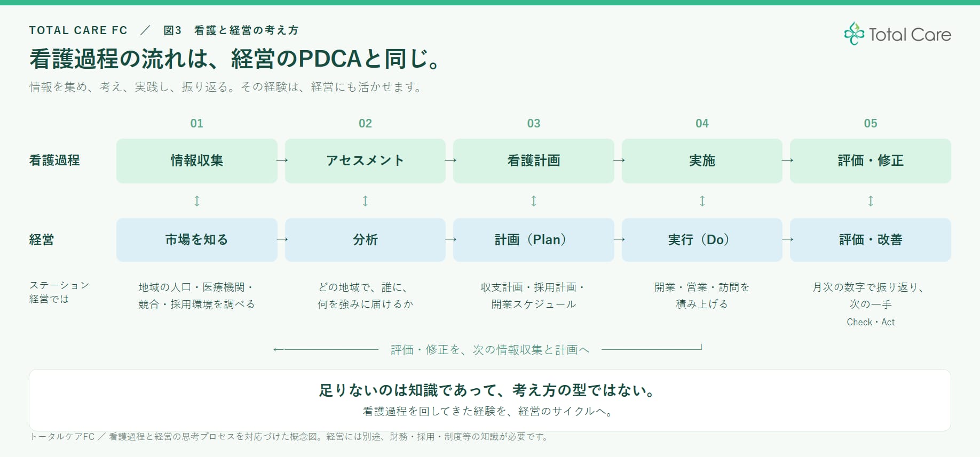Click the line 看護過程を回してきた経験を、経営のサイクルへ。
This screenshot has width=980, height=457.
pyautogui.click(x=488, y=412)
